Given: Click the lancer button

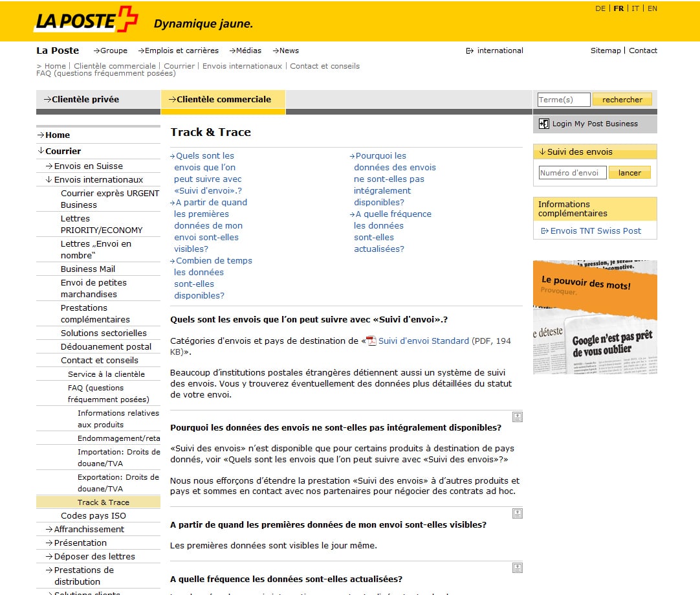Looking at the screenshot, I should (x=629, y=173).
